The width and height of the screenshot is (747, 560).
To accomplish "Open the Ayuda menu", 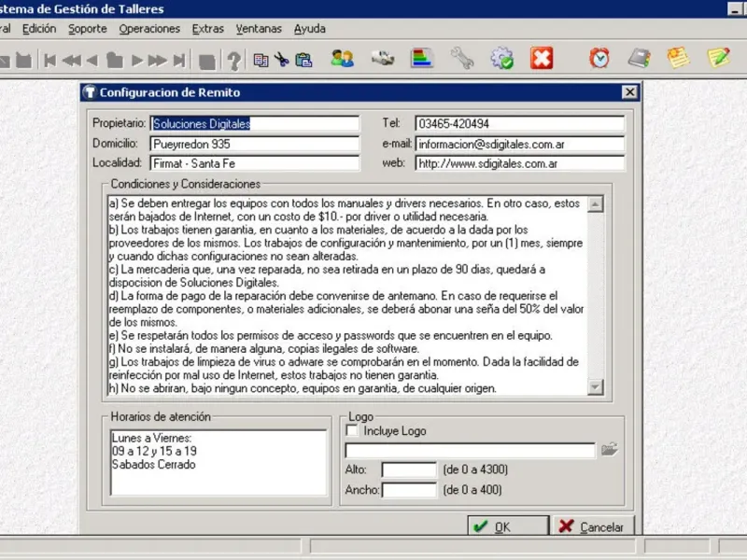I will pyautogui.click(x=310, y=29).
